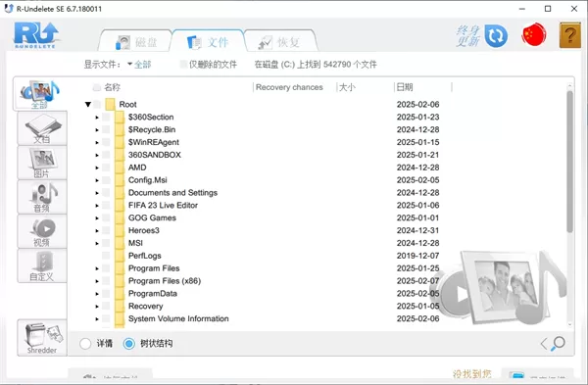Click the AMD date 2024-12-28
The image size is (588, 385).
pos(417,168)
